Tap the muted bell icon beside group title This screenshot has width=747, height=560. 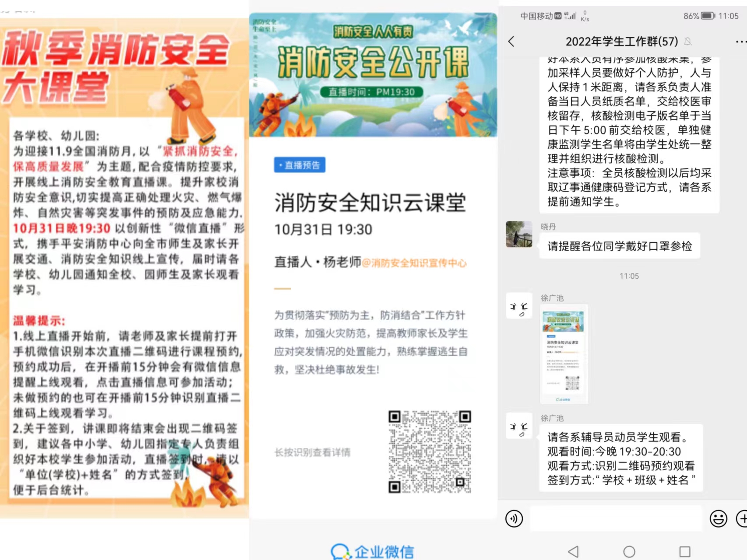click(688, 42)
